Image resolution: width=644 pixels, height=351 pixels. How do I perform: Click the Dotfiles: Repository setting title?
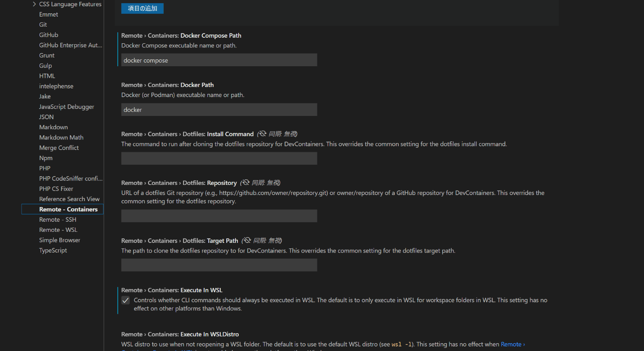pos(179,183)
